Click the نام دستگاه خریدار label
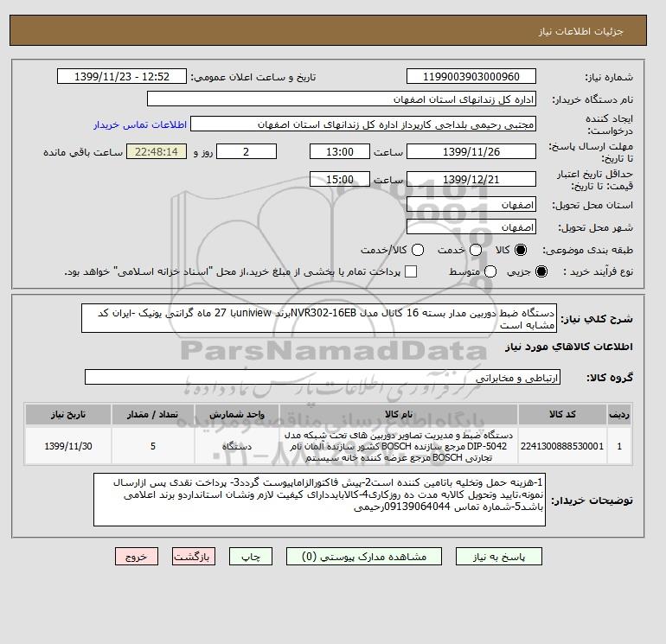Viewport: 666px width, 644px height. pos(592,99)
